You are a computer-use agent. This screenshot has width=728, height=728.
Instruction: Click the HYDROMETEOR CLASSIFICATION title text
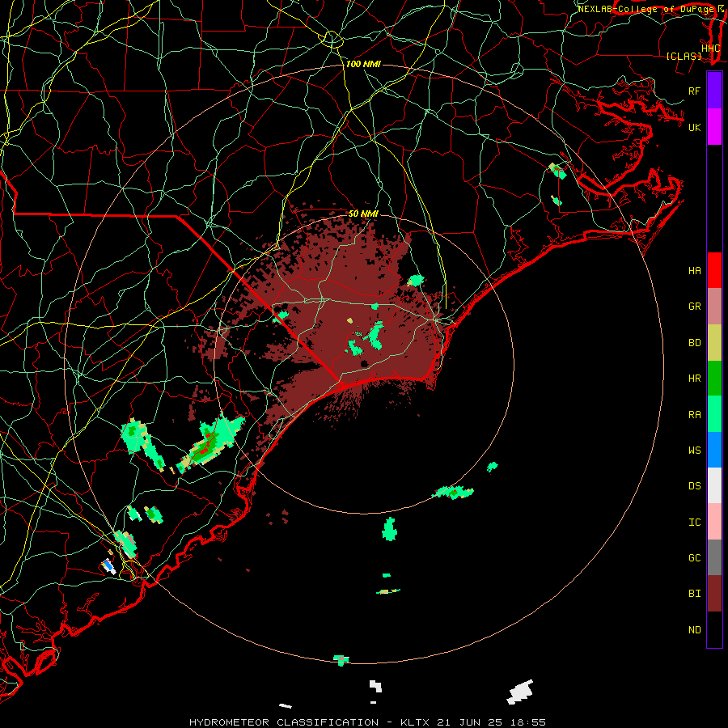[x=284, y=722]
